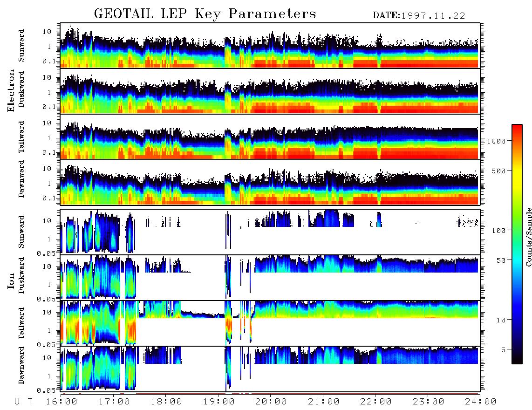Viewport: 532px width, 410px height.
Task: Click the black bottom of the color bar
Action: pos(517,358)
